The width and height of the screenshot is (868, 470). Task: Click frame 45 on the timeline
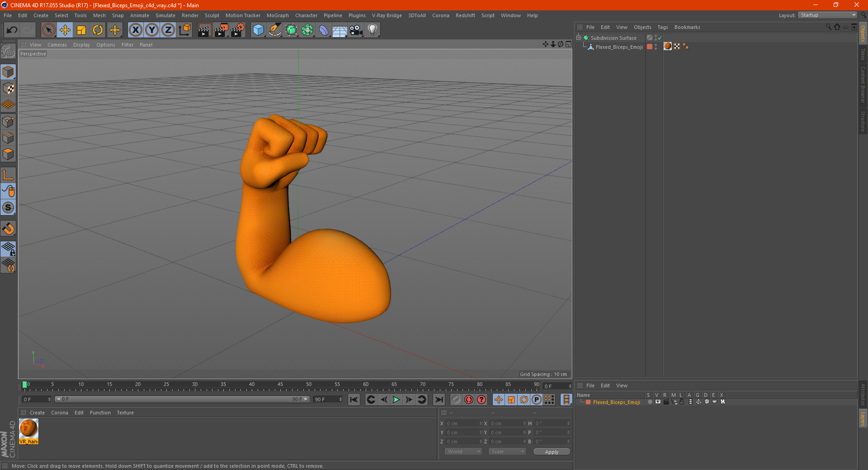pyautogui.click(x=280, y=385)
